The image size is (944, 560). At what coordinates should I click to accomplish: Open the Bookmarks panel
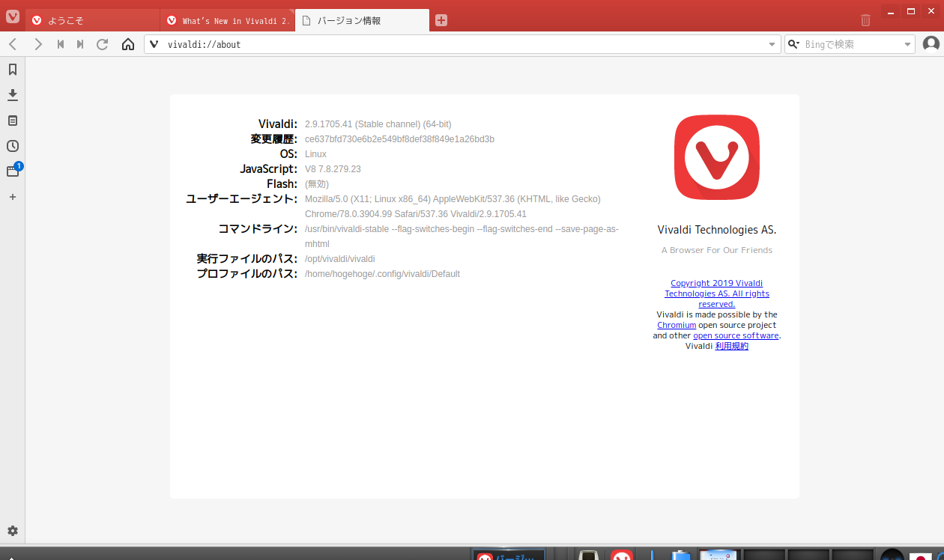(x=13, y=70)
